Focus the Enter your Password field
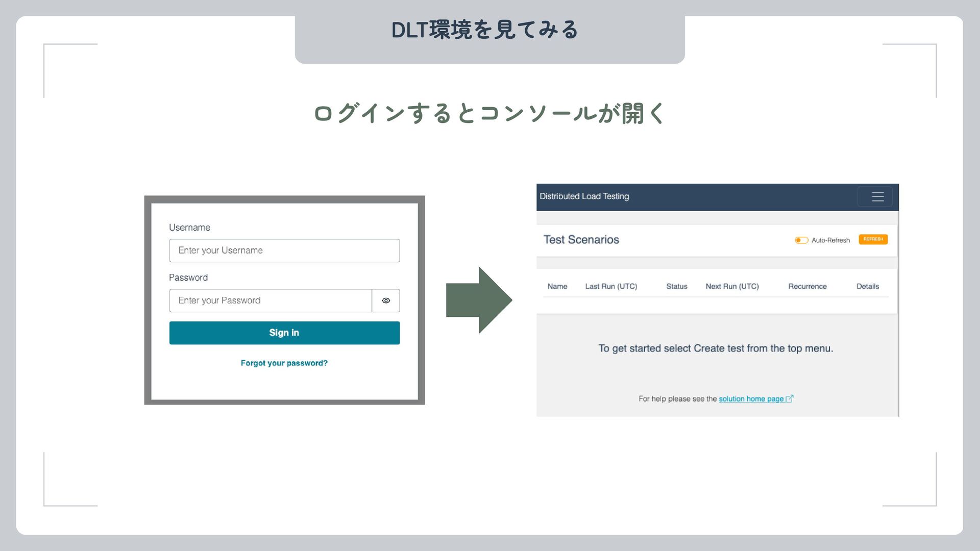The height and width of the screenshot is (551, 980). click(x=271, y=301)
